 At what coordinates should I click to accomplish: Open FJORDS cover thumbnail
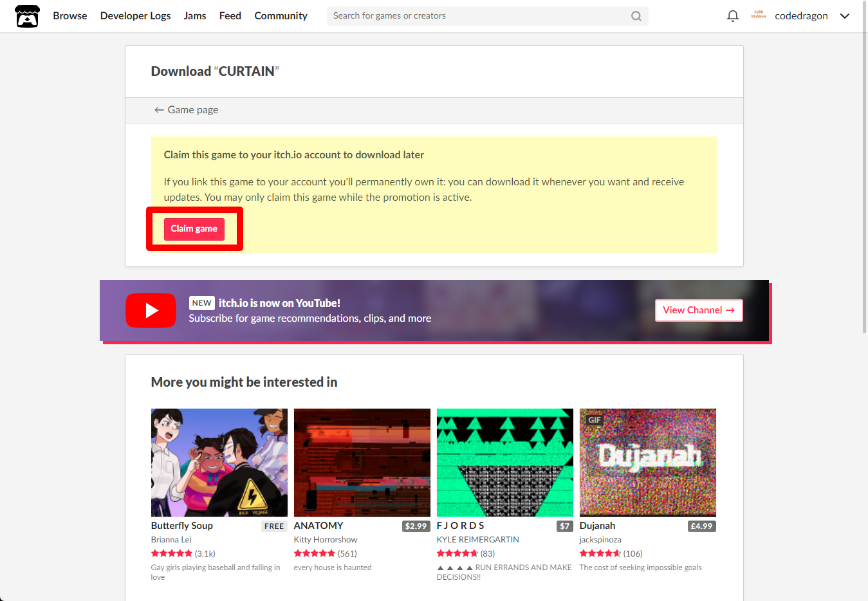click(505, 463)
